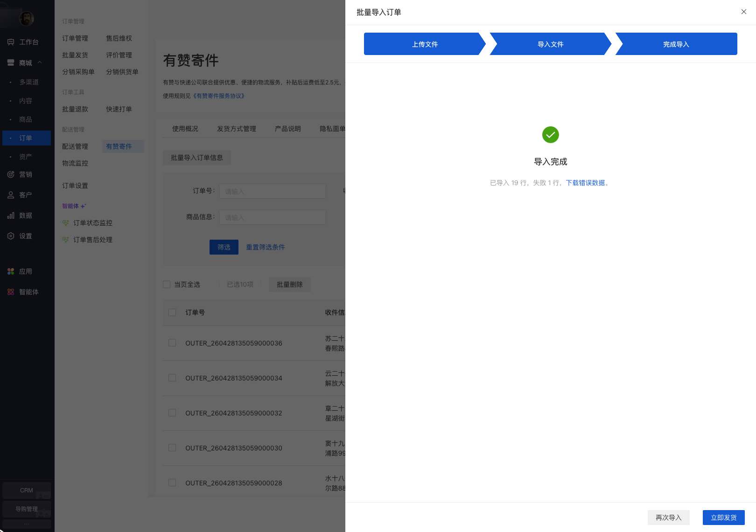Toggle the 当页全选 checkbox
The width and height of the screenshot is (756, 532).
pos(167,284)
